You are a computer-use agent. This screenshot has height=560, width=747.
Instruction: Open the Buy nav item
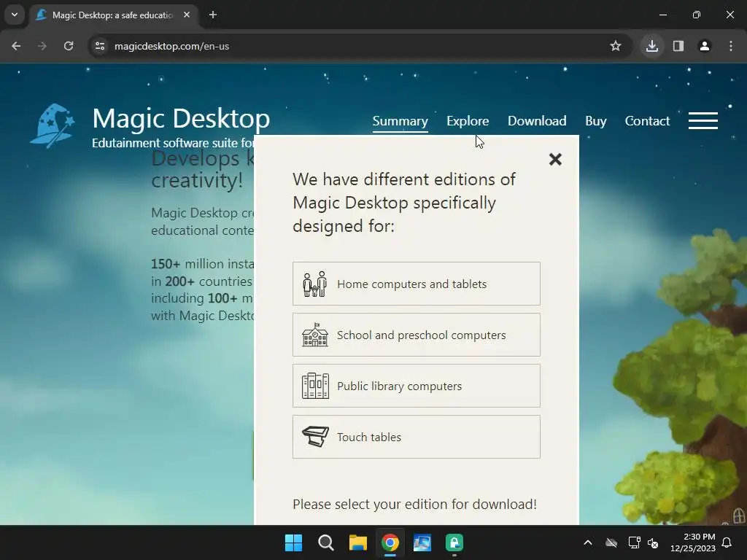pos(595,121)
